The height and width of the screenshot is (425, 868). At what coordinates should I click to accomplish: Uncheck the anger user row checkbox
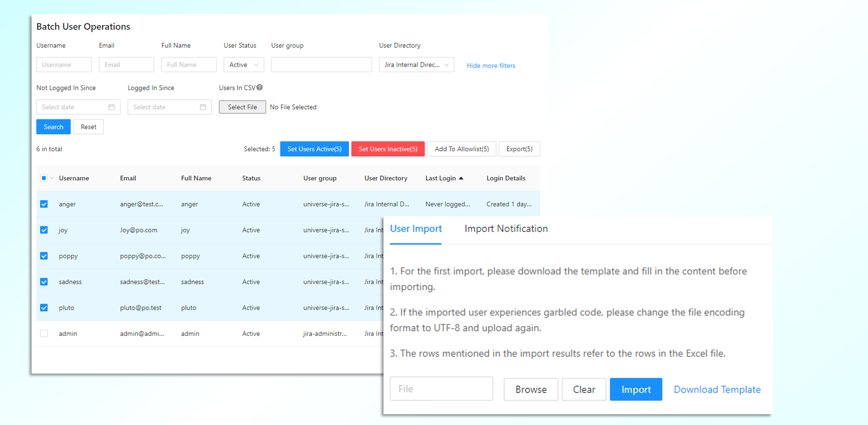pyautogui.click(x=44, y=204)
